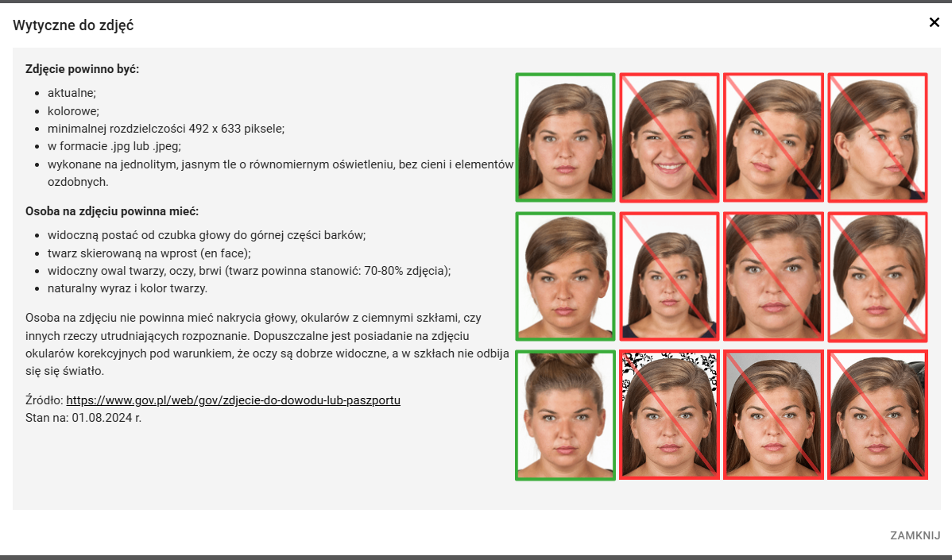Click the 'Wytyczne do zdjęć' dialog title

[x=73, y=25]
